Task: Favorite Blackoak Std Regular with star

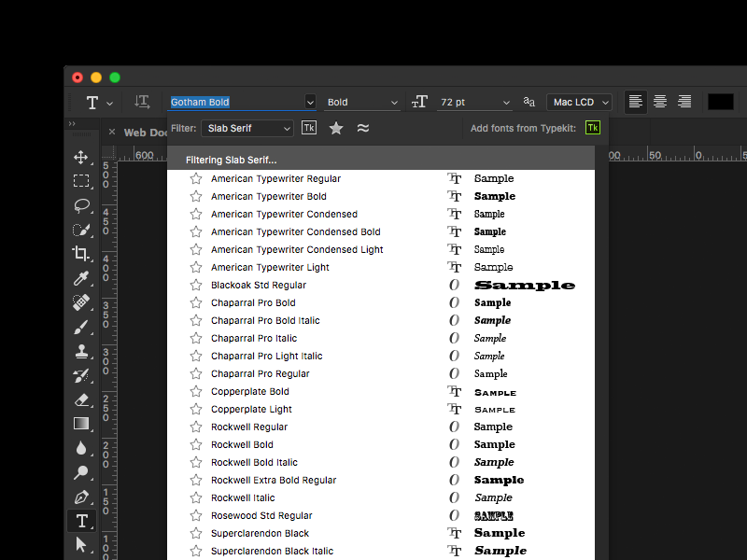Action: tap(196, 285)
